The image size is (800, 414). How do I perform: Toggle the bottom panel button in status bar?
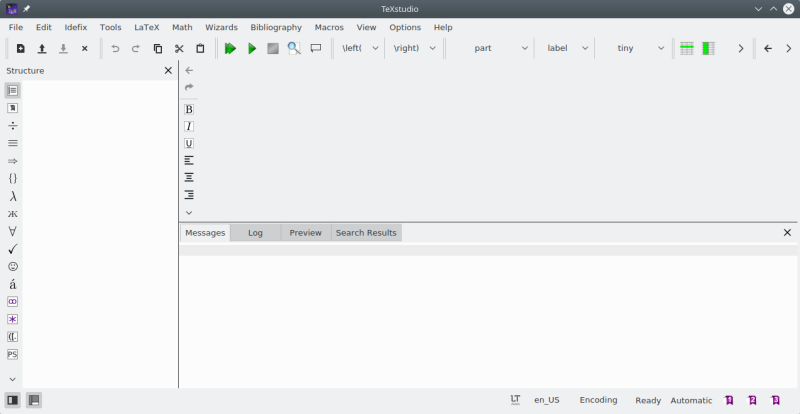34,400
